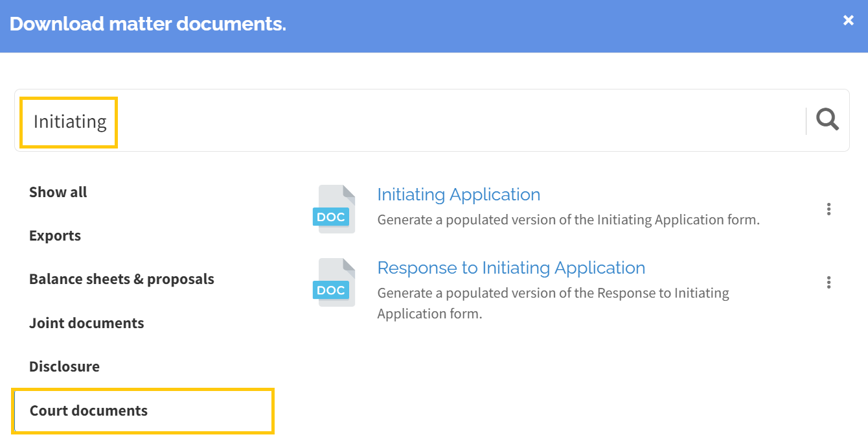Viewport: 868px width, 439px height.
Task: Open the Initiating Application document
Action: click(x=459, y=194)
